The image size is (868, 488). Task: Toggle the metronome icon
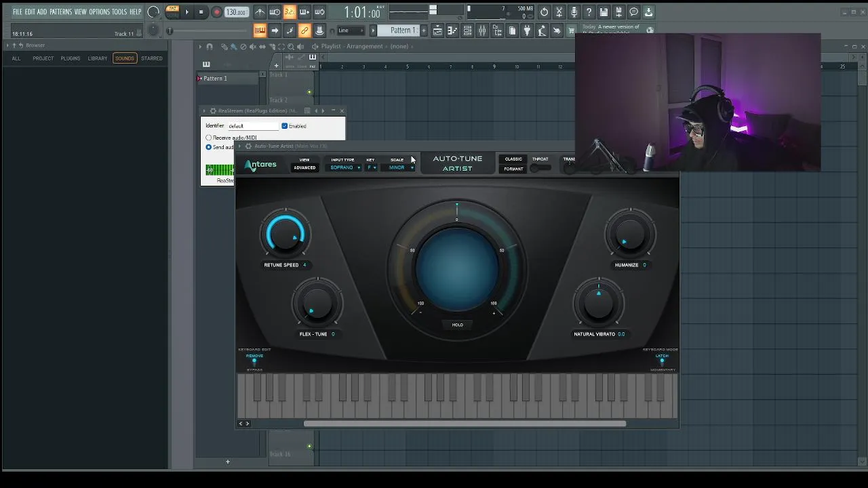point(260,12)
